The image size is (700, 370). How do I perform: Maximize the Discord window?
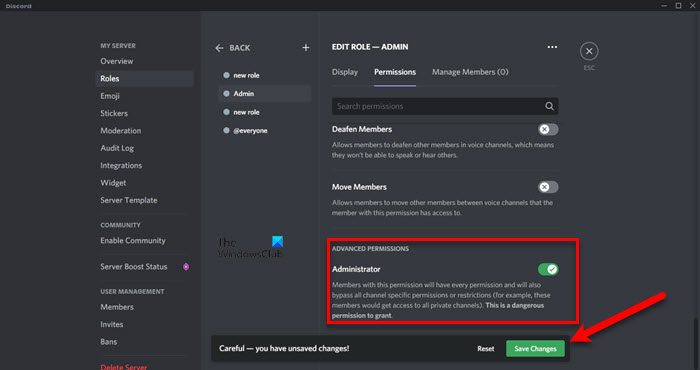point(678,5)
